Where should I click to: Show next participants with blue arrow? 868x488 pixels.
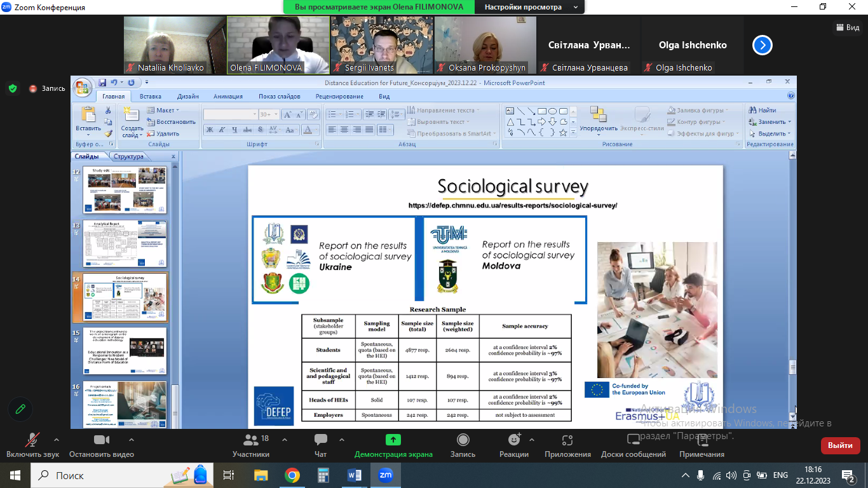[x=762, y=45]
